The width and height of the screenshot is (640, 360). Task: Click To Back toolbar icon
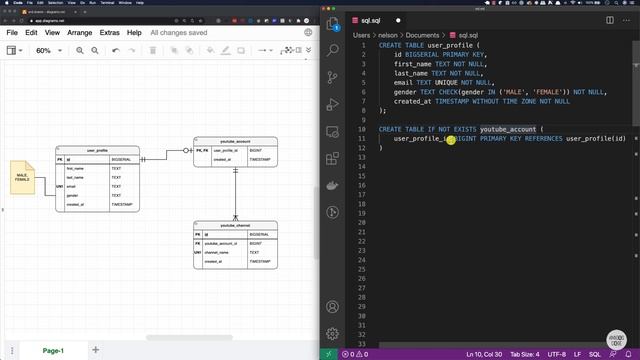pyautogui.click(x=189, y=51)
